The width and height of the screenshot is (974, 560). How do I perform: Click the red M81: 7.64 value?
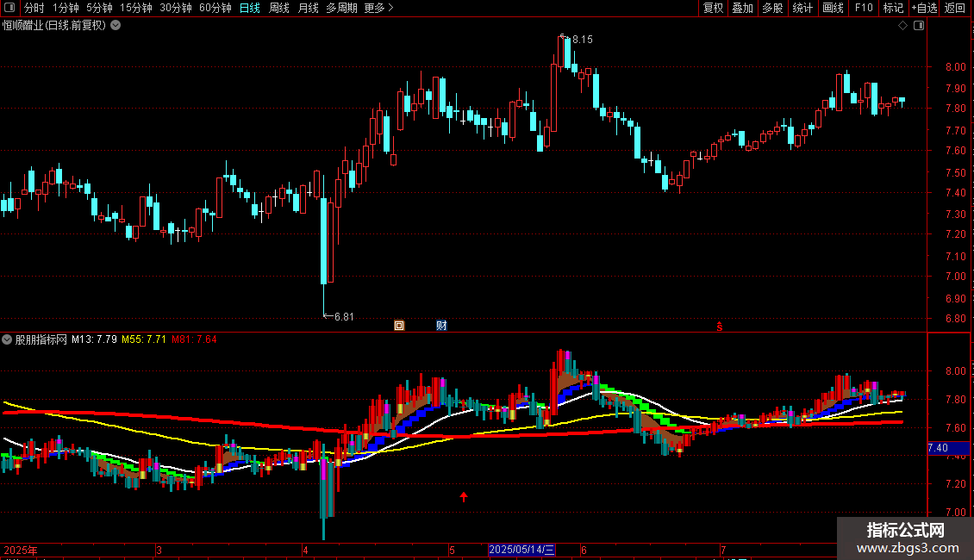click(x=194, y=339)
